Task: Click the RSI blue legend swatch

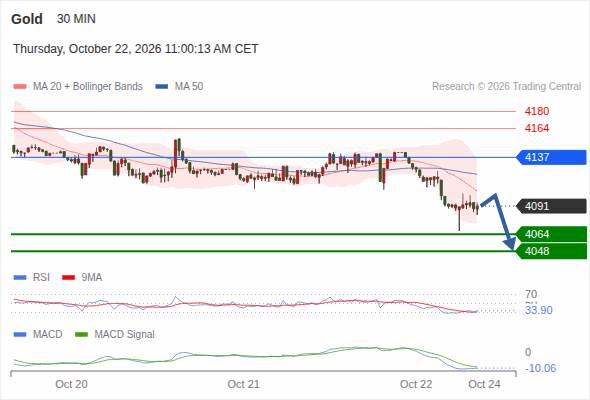Action: click(20, 278)
